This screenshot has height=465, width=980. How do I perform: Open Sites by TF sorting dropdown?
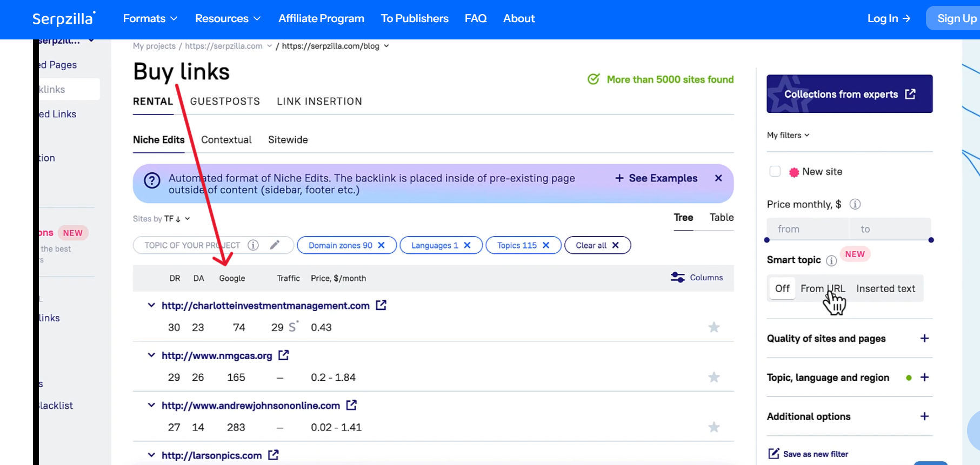pyautogui.click(x=162, y=219)
